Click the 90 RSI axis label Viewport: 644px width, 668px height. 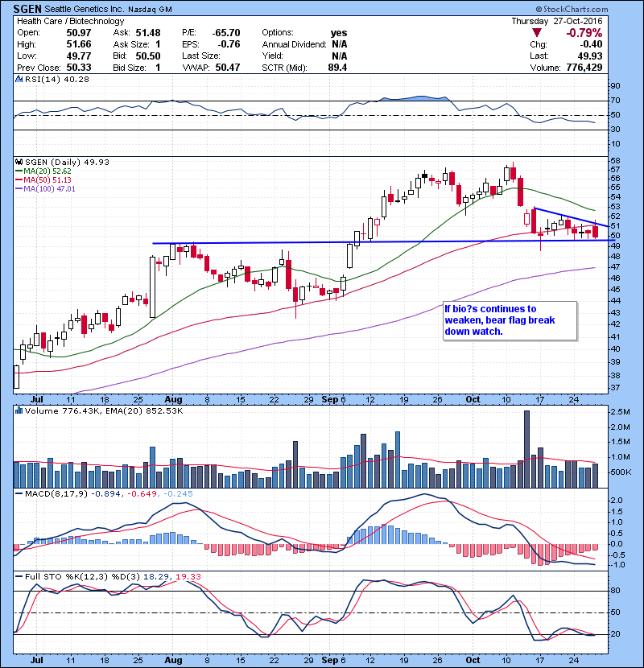pyautogui.click(x=615, y=86)
